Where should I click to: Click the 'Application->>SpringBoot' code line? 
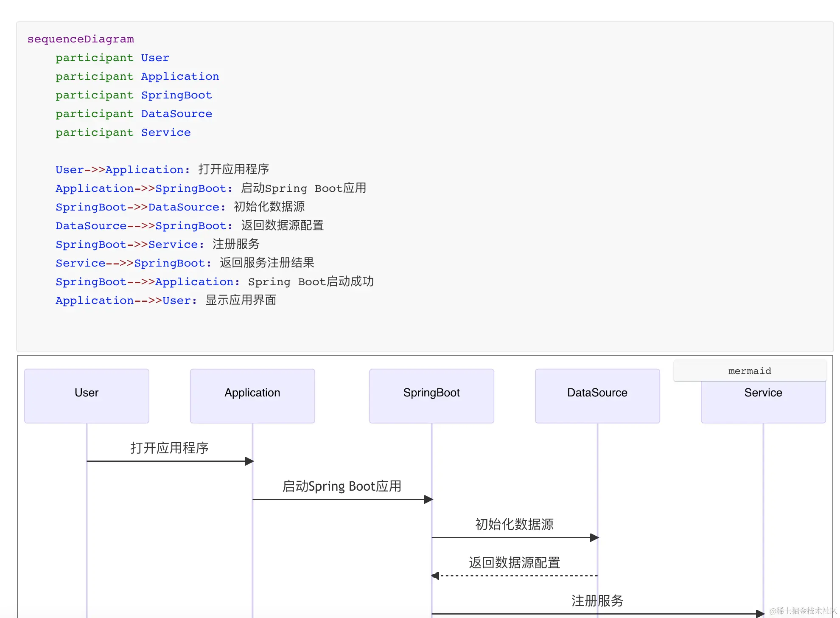point(211,188)
